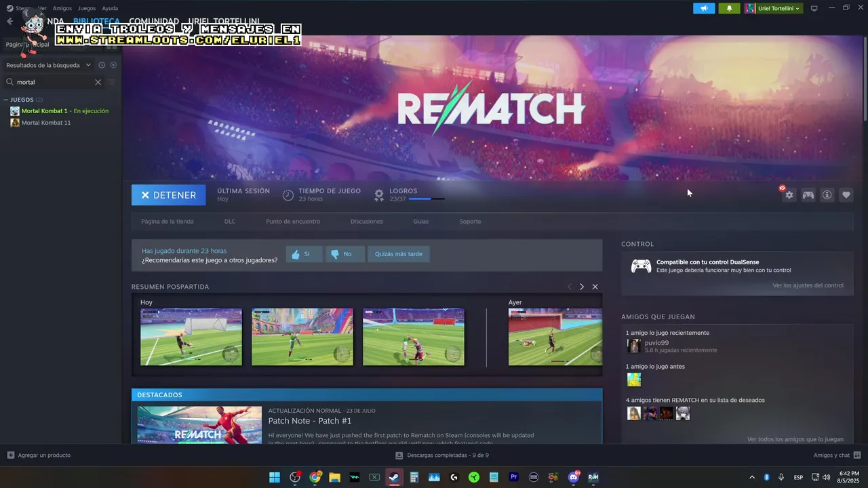Collapse the JUEGOS category
The image size is (868, 488).
point(6,100)
